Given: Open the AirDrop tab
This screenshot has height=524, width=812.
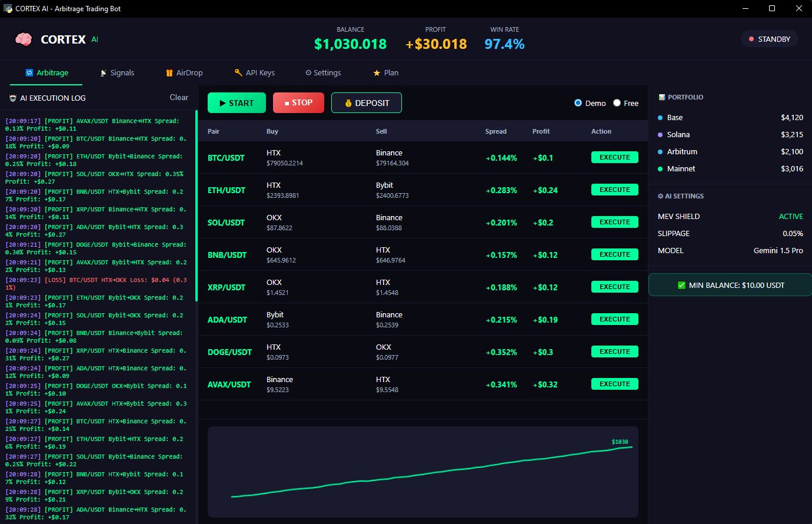Looking at the screenshot, I should pos(184,73).
